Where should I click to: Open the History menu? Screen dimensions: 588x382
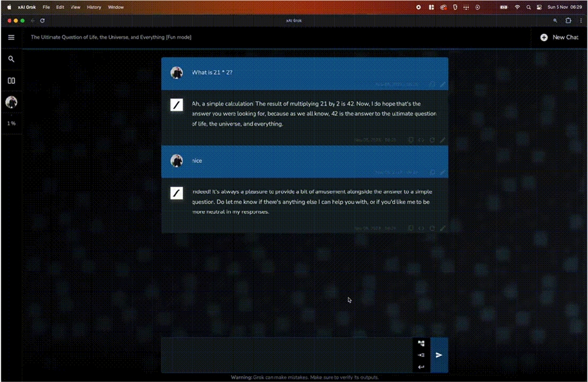click(93, 7)
